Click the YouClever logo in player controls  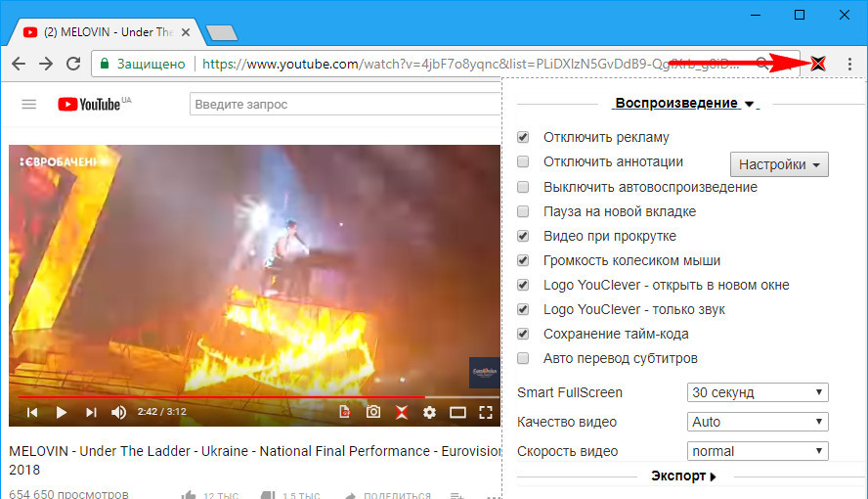pos(402,412)
